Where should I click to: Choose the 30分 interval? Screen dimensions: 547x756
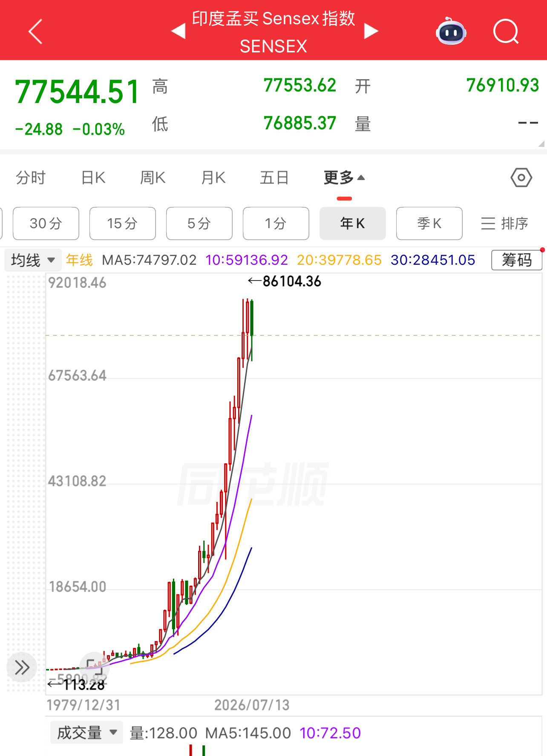pos(46,223)
